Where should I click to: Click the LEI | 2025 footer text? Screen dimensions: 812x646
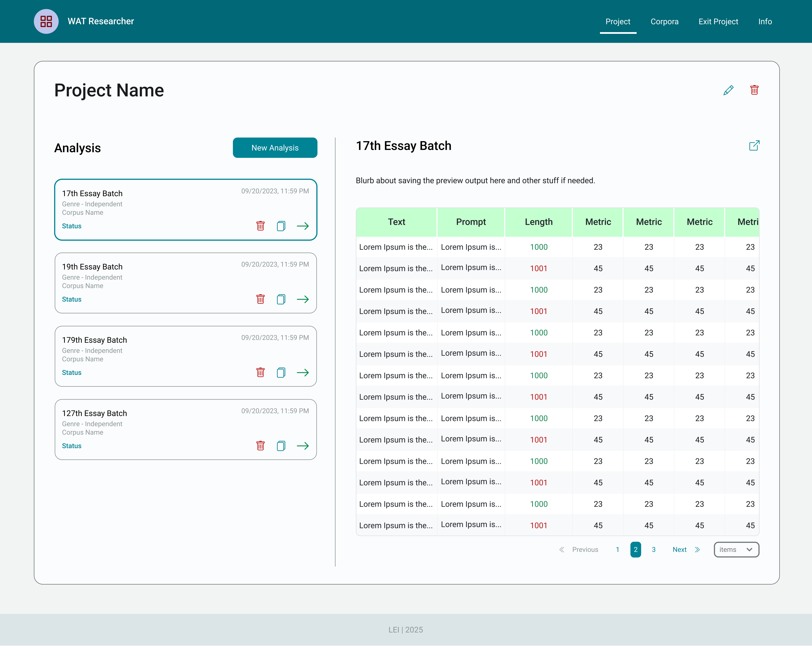(406, 629)
